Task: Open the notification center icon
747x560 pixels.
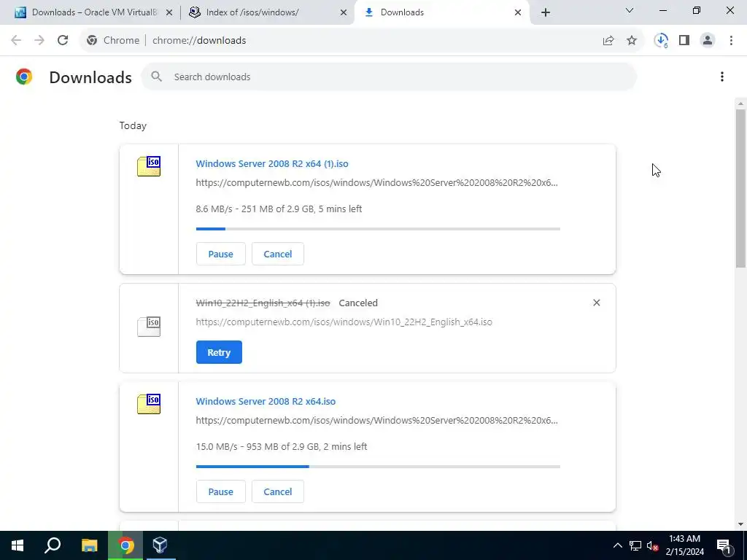Action: [x=724, y=545]
